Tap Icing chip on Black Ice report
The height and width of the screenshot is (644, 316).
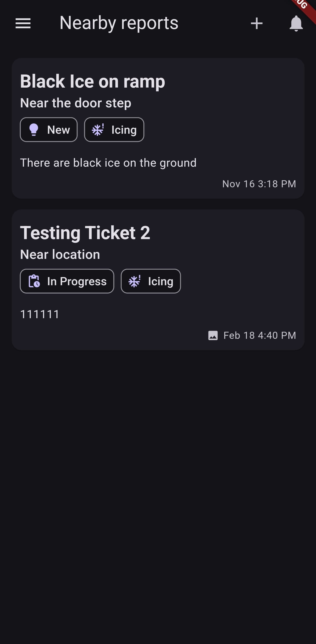point(114,130)
